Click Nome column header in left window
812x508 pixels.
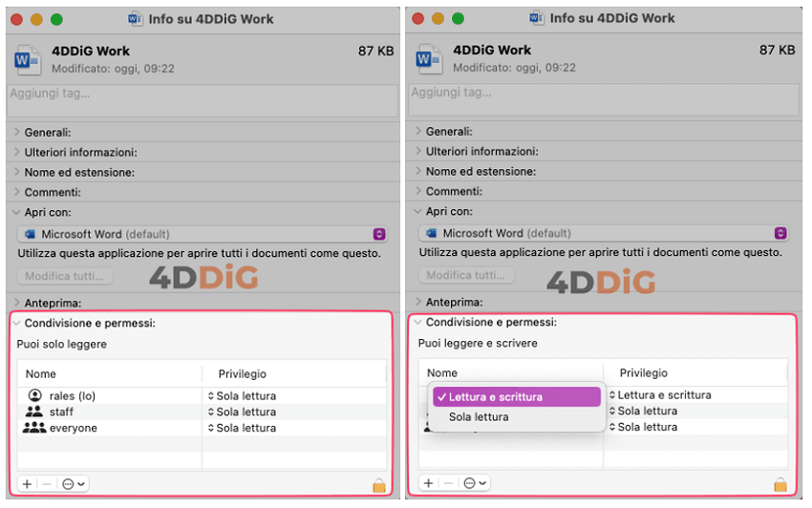[x=41, y=374]
